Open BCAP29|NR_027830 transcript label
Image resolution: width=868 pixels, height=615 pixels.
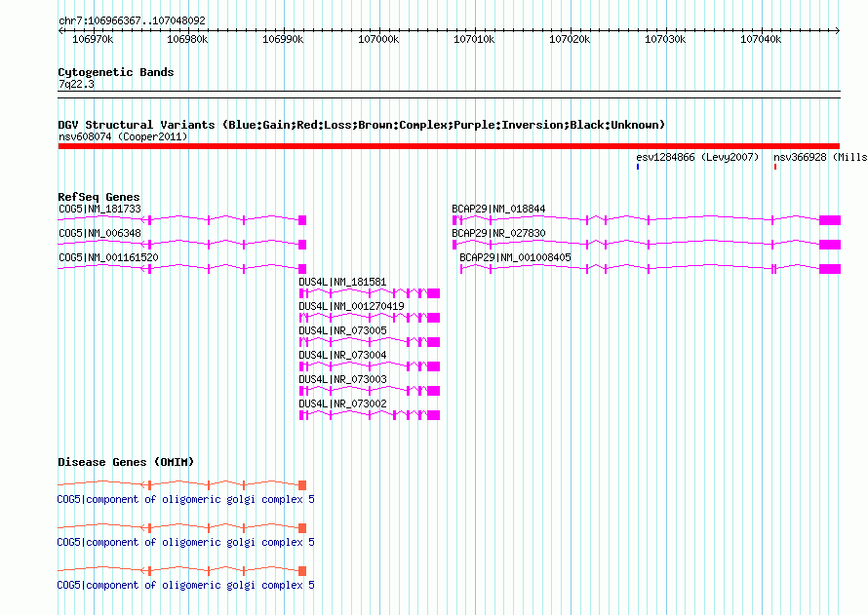pyautogui.click(x=498, y=233)
